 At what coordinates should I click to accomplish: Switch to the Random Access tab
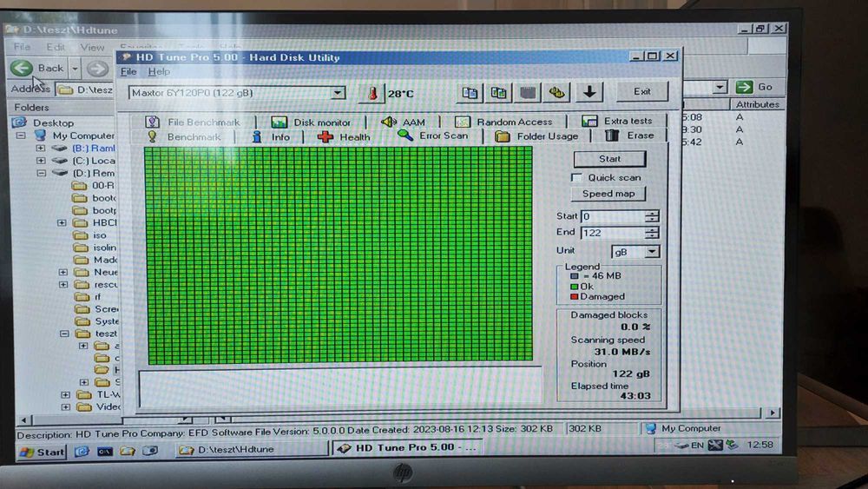(503, 122)
